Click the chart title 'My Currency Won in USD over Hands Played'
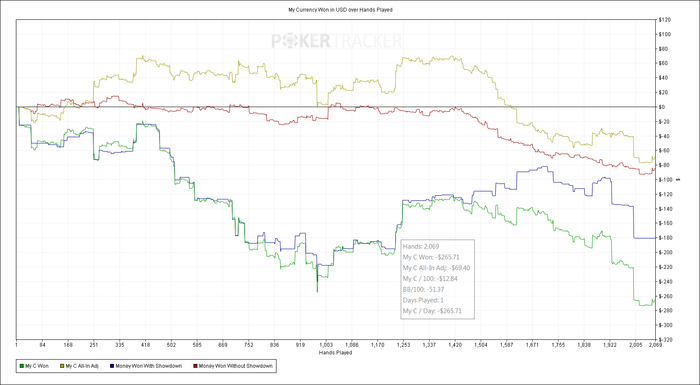Image resolution: width=700 pixels, height=385 pixels. (341, 9)
